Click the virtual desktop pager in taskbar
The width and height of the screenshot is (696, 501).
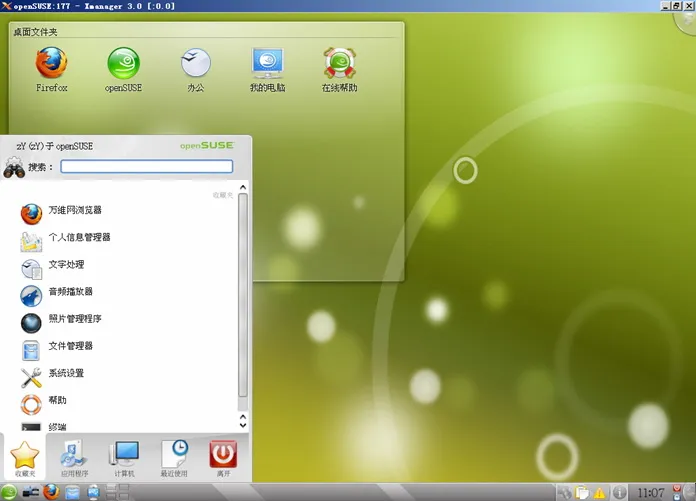click(x=118, y=492)
